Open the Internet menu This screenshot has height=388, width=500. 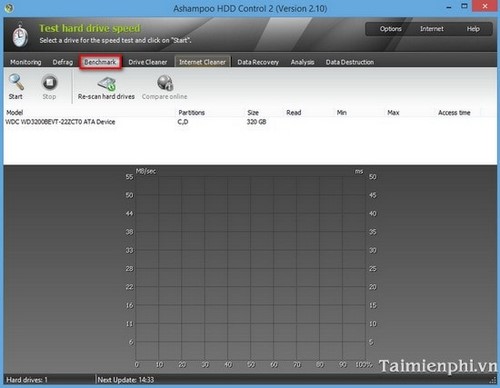[x=432, y=29]
